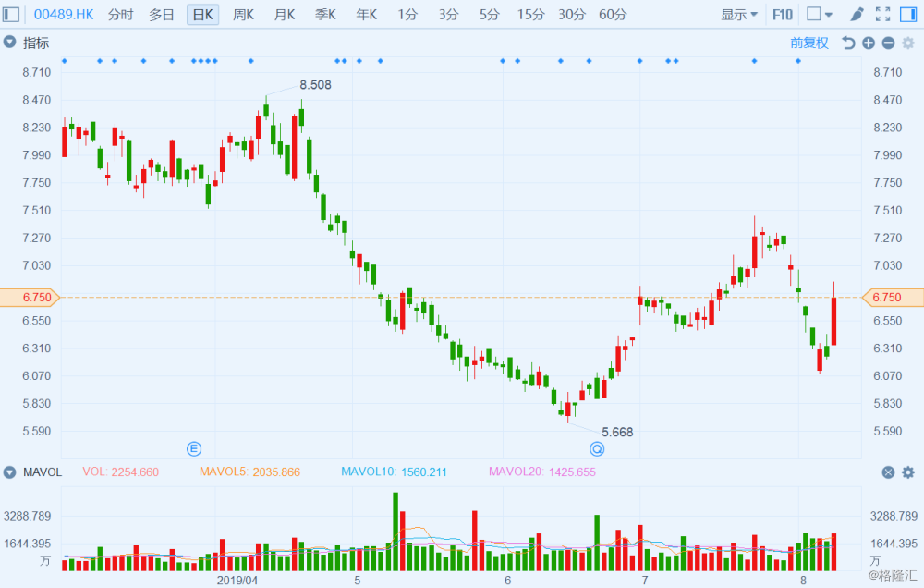924x588 pixels.
Task: Click the drawing brush tool icon
Action: click(857, 14)
